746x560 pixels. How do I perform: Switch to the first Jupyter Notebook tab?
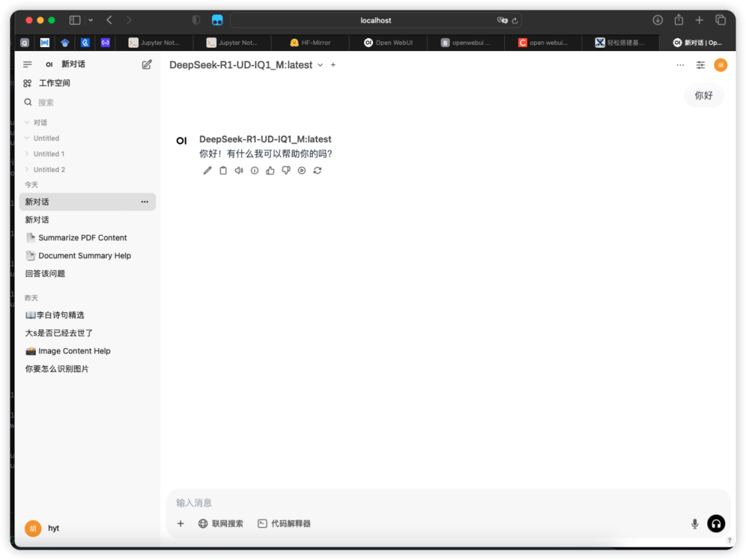[155, 43]
